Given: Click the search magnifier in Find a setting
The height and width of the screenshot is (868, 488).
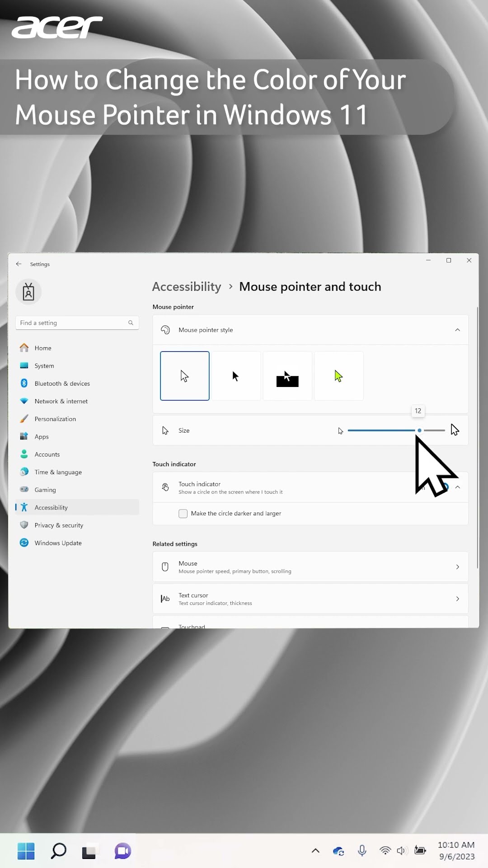Looking at the screenshot, I should point(131,323).
